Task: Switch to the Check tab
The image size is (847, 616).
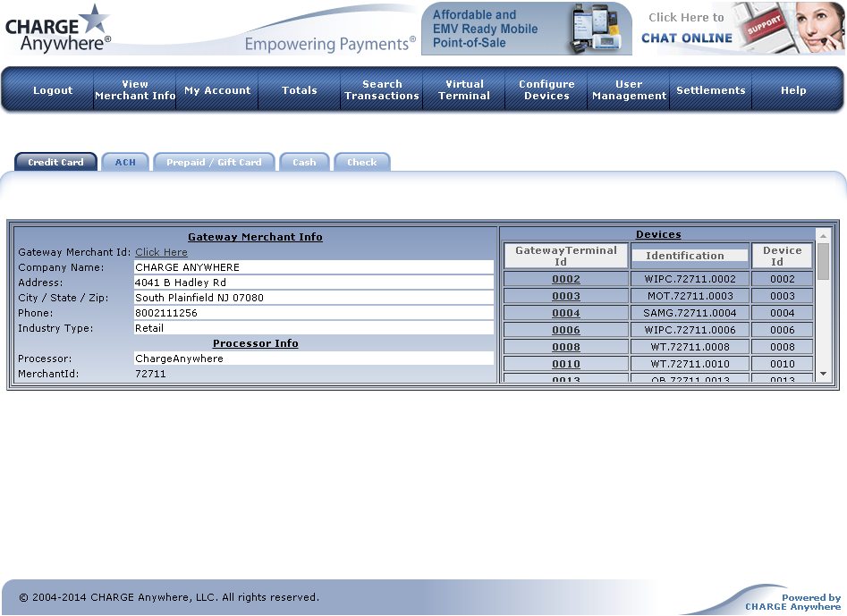Action: pyautogui.click(x=362, y=162)
